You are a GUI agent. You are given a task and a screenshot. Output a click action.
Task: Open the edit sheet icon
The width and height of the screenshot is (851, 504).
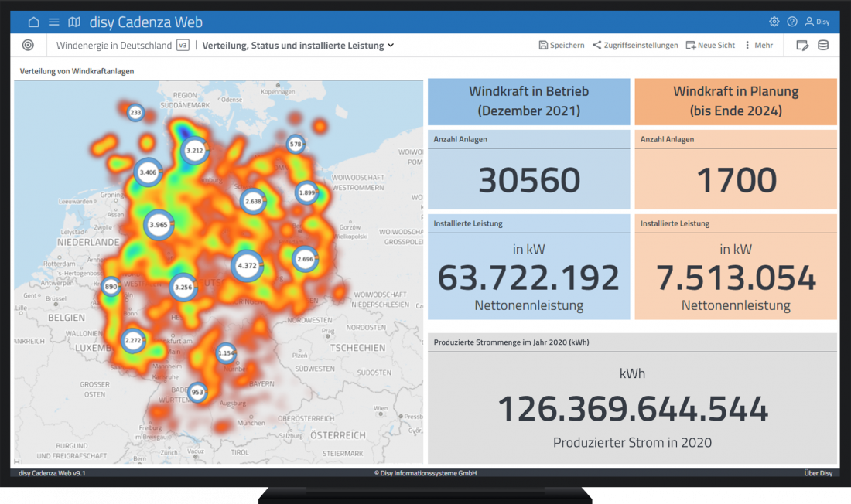(802, 46)
